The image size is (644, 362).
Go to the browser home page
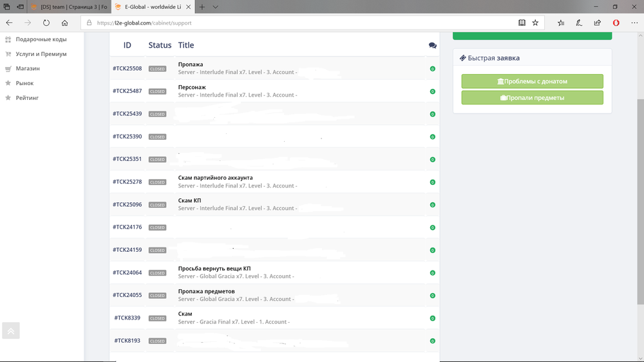[64, 23]
